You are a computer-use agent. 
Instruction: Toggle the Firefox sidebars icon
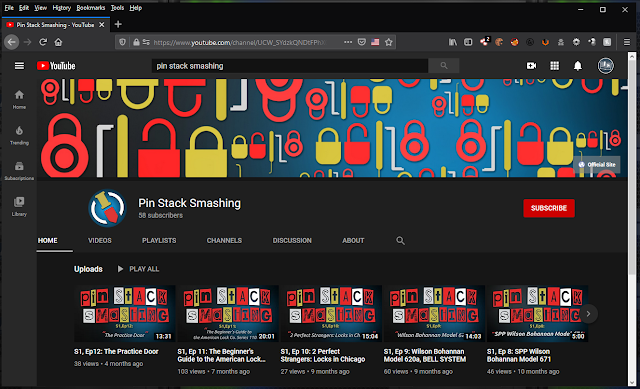(468, 42)
